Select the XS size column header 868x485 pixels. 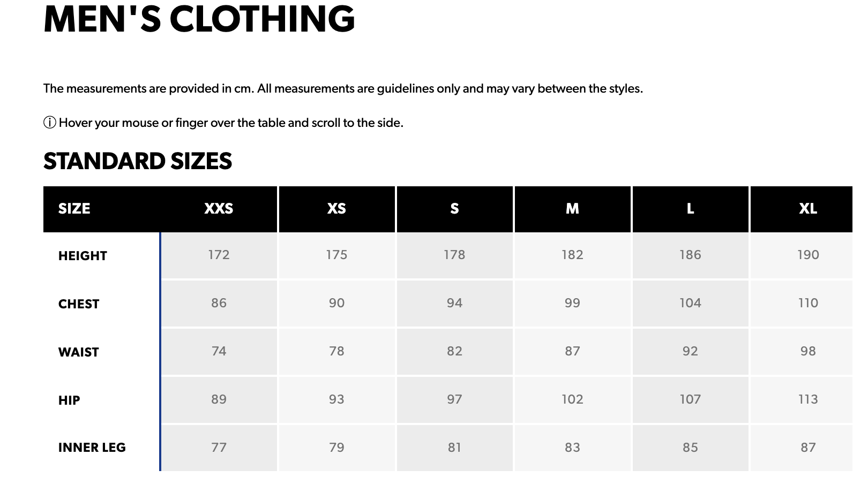pyautogui.click(x=336, y=209)
